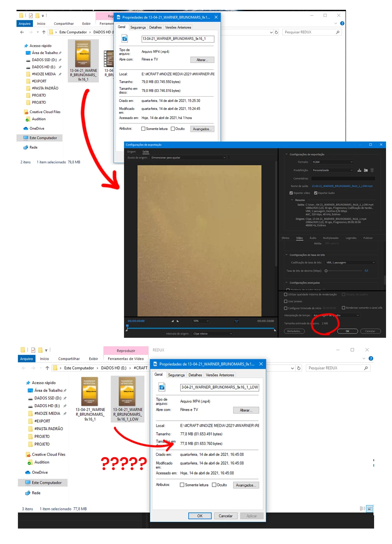
Task: Click the file name field in the LOW file properties dialog
Action: click(x=220, y=387)
